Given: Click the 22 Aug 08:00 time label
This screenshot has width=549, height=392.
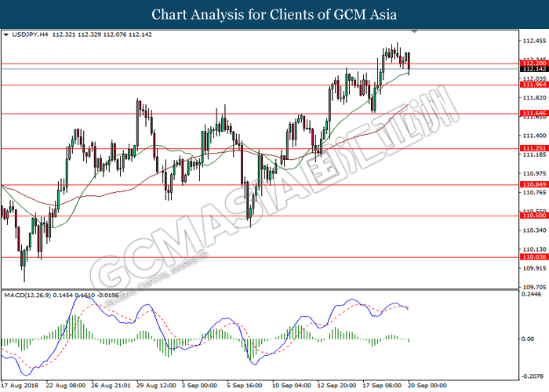Looking at the screenshot, I should click(65, 386).
